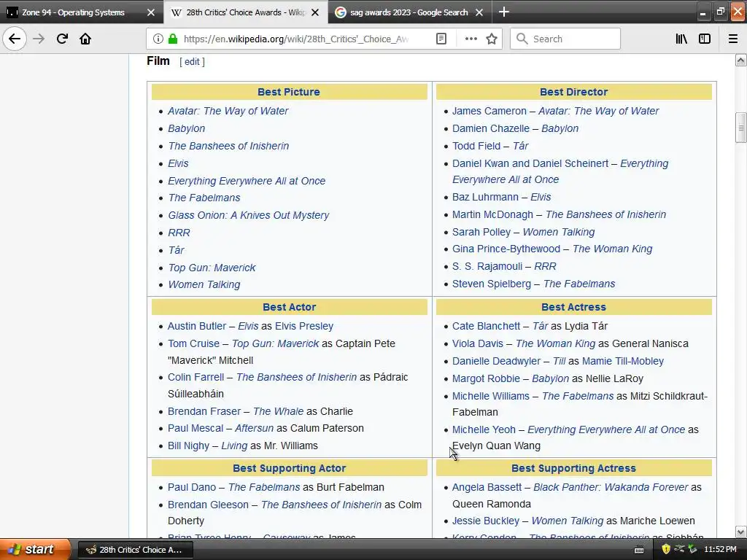The image size is (747, 560).
Task: Open the browser home page
Action: point(85,39)
